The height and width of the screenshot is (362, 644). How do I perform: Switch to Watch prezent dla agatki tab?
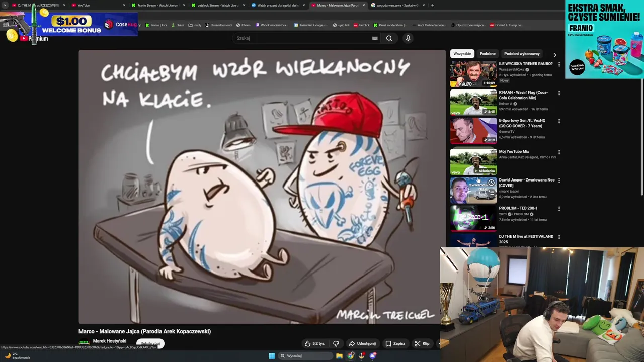pos(278,5)
